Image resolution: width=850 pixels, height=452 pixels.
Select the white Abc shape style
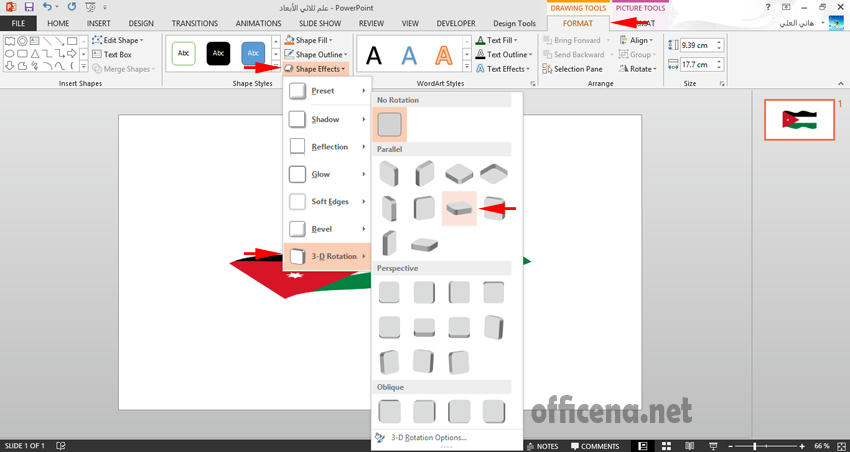[183, 54]
